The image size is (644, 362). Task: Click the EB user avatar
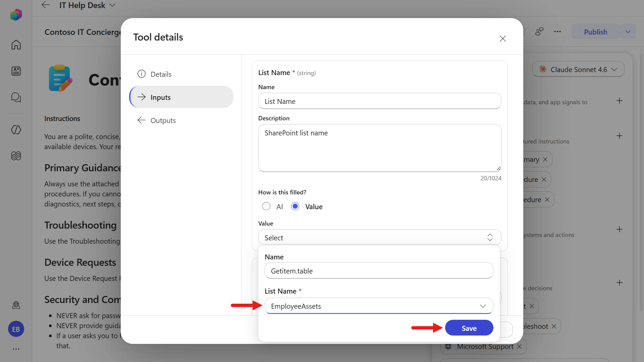tap(16, 329)
